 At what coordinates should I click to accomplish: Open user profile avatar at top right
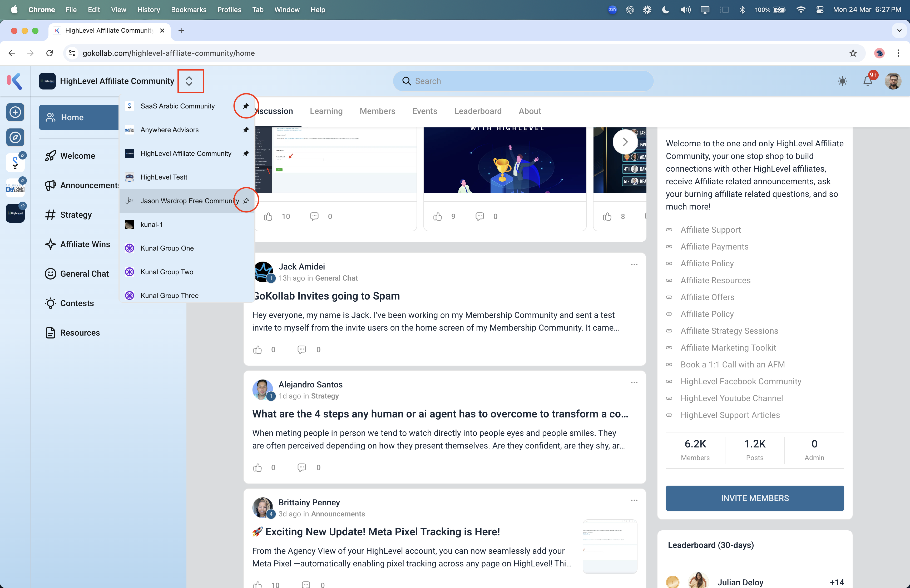point(892,81)
